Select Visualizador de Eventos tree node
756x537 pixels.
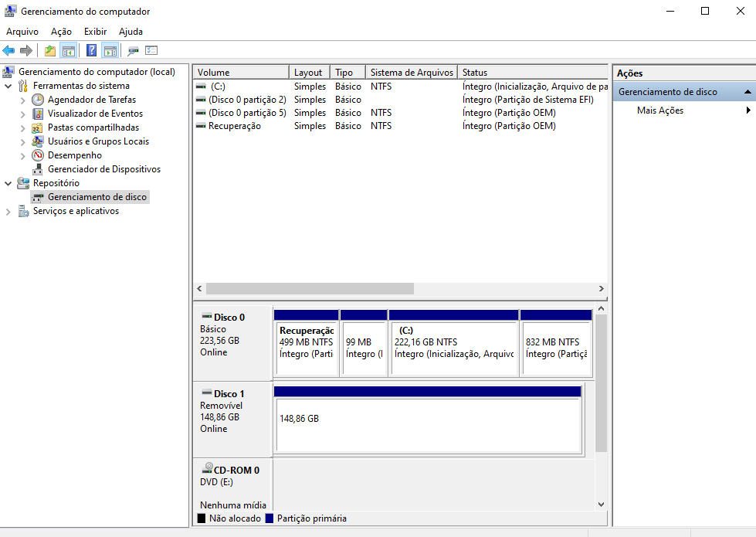[95, 114]
